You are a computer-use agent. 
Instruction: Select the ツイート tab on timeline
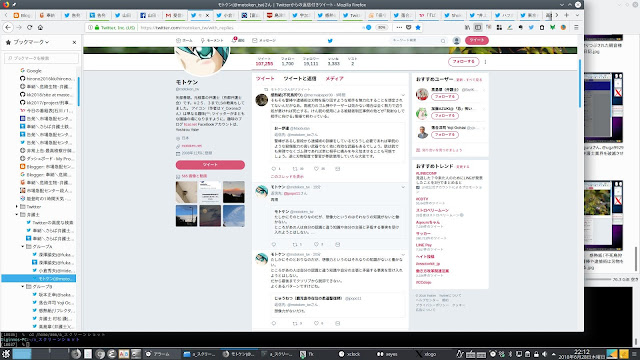coord(265,78)
